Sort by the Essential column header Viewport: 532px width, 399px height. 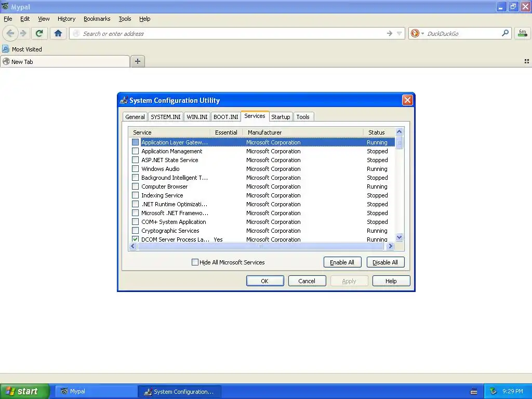click(x=227, y=132)
